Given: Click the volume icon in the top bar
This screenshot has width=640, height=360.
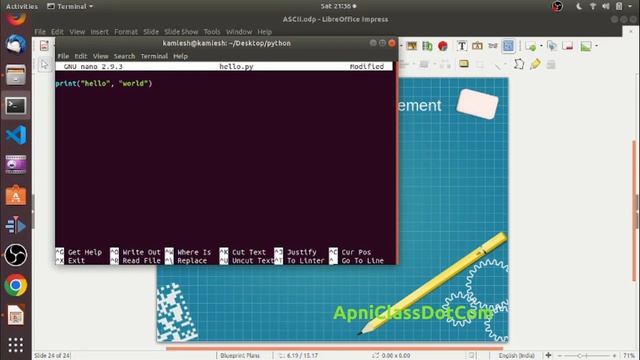Looking at the screenshot, I should [606, 6].
